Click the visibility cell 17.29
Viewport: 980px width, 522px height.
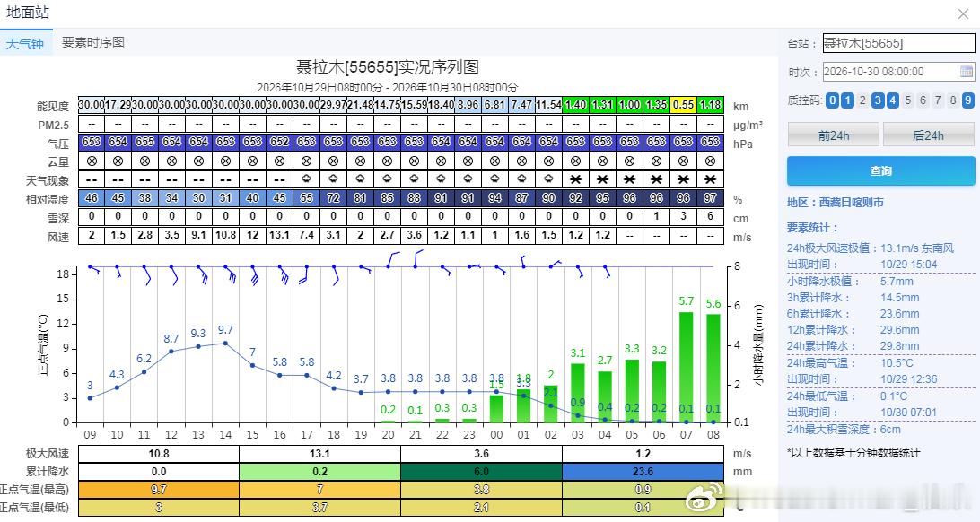118,105
